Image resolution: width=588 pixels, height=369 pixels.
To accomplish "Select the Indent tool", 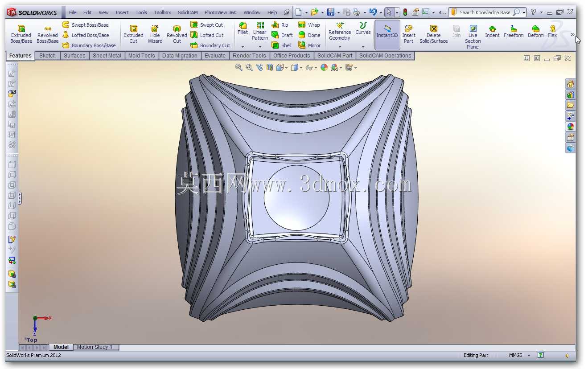I will [492, 31].
